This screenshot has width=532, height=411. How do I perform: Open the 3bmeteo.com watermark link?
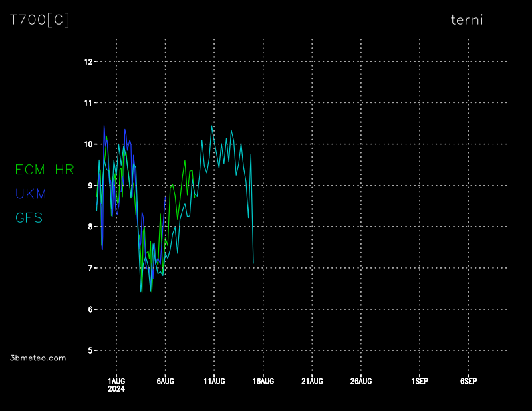pyautogui.click(x=38, y=358)
